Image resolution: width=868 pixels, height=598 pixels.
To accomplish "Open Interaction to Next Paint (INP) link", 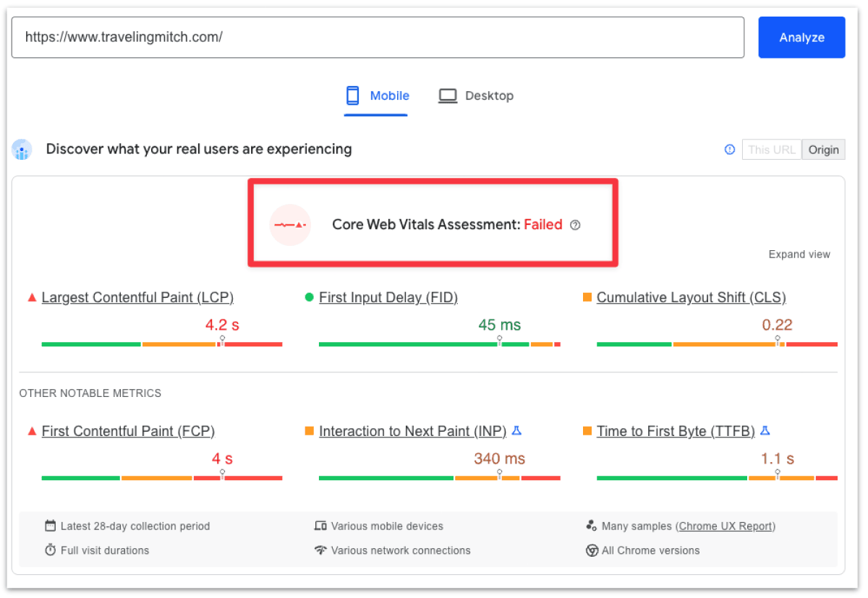I will click(x=412, y=431).
